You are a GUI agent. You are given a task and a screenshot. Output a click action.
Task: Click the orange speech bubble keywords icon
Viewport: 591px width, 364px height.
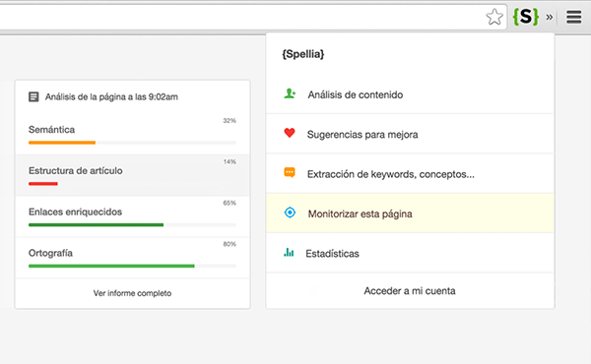coord(290,173)
